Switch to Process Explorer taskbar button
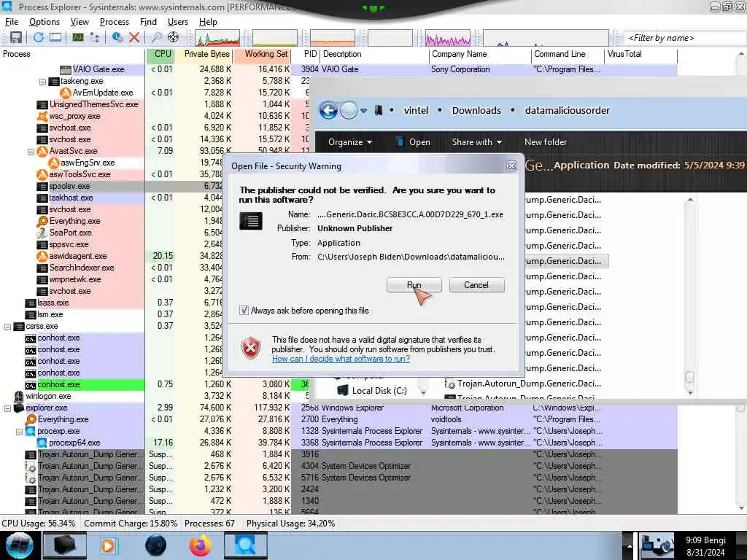 click(x=246, y=545)
